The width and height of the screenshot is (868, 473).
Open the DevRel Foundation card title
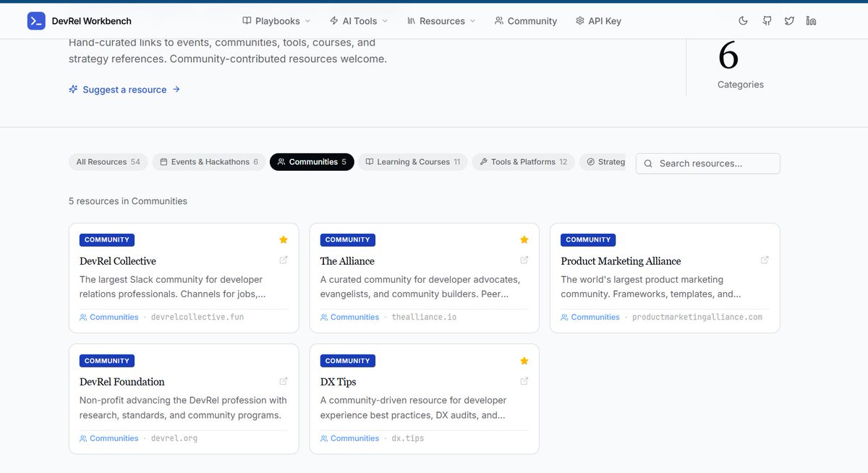coord(122,382)
